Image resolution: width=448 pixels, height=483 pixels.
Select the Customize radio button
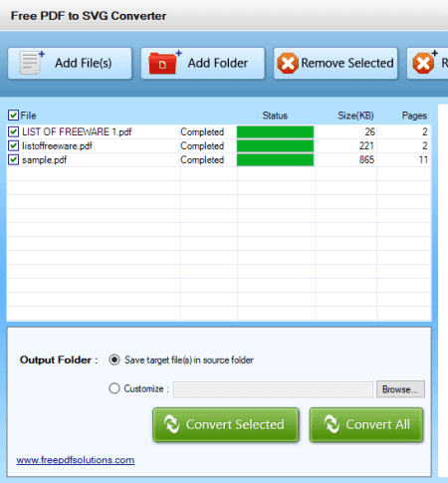click(x=114, y=388)
